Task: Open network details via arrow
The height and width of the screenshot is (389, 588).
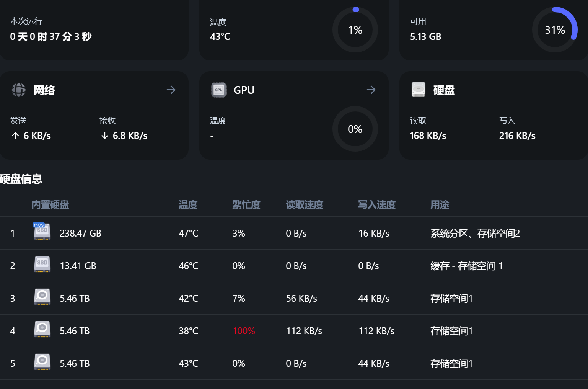Action: (171, 90)
